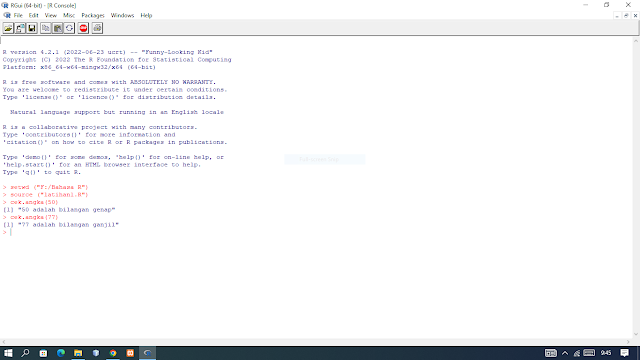Click the output '77 adalah bilangan ganjil'
The width and height of the screenshot is (640, 360).
tap(60, 224)
